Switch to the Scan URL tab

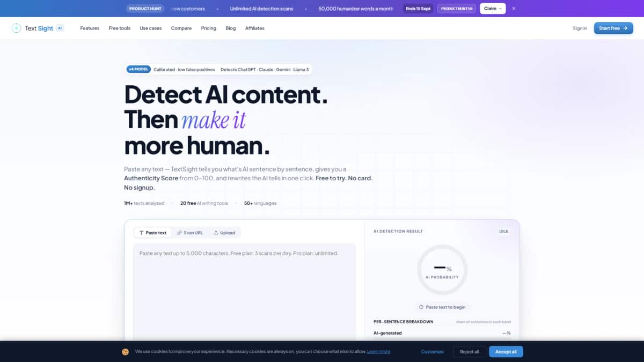(190, 233)
